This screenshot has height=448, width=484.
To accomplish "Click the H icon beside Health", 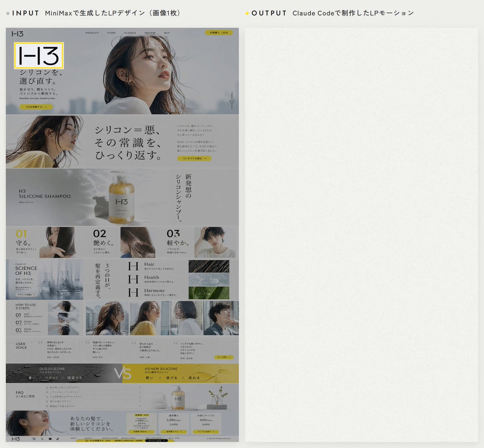I will (x=133, y=279).
